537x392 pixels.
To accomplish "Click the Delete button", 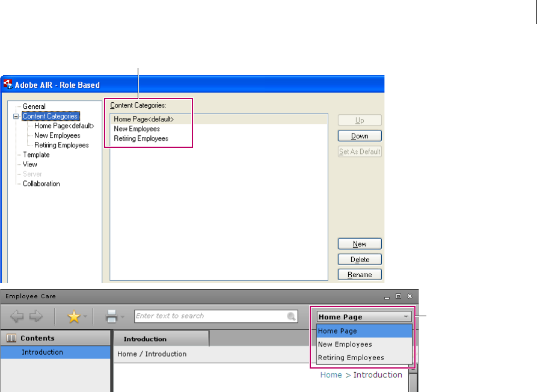I will (360, 260).
